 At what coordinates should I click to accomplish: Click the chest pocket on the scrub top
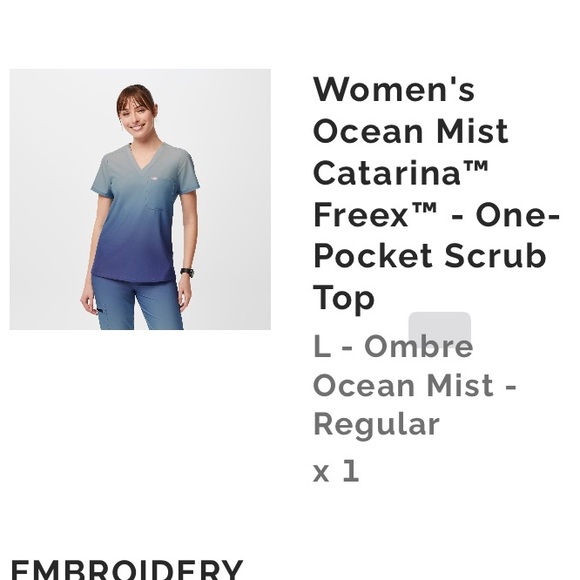[x=160, y=195]
